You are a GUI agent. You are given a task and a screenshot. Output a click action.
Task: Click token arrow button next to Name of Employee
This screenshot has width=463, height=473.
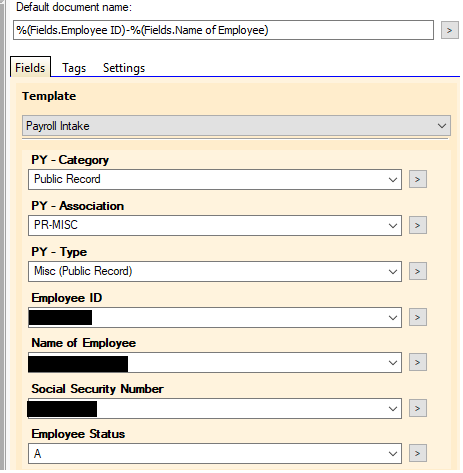[x=418, y=362]
